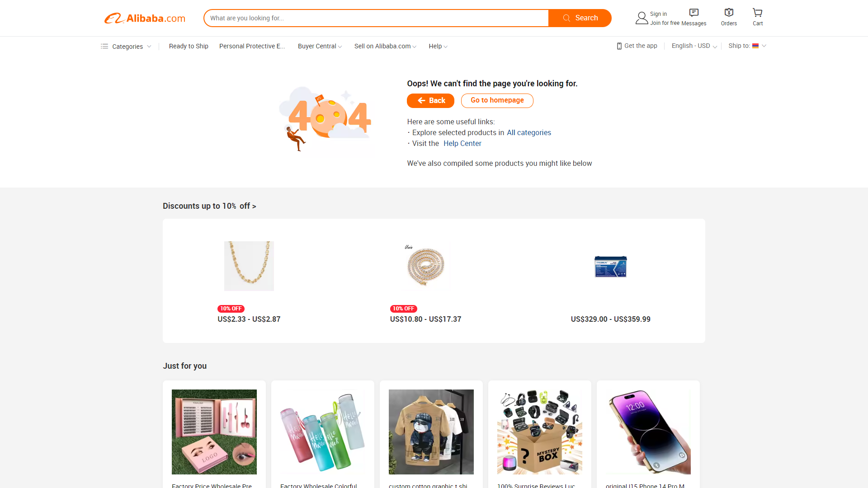Click the All categories link
The height and width of the screenshot is (488, 868).
[x=529, y=133]
